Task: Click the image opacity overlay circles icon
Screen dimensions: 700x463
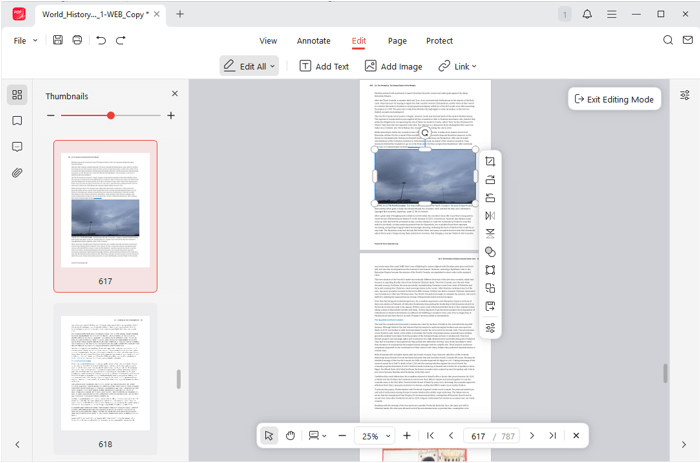Action: click(x=490, y=252)
